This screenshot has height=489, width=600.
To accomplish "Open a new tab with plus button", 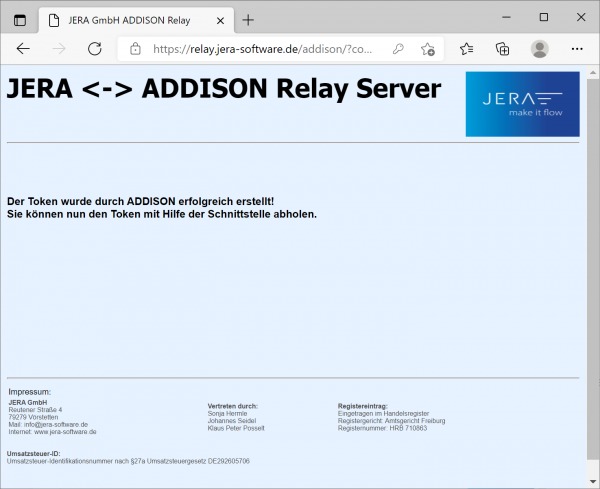I will tap(248, 20).
